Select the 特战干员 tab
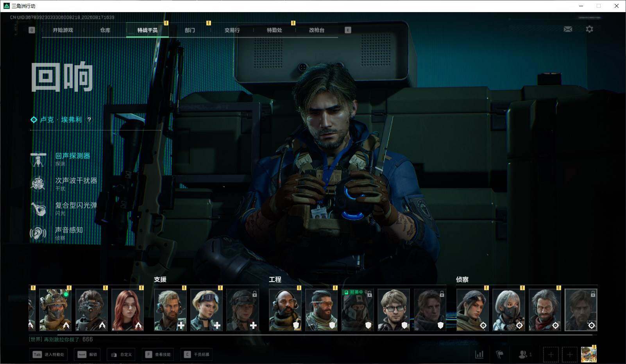626x364 pixels. (147, 30)
